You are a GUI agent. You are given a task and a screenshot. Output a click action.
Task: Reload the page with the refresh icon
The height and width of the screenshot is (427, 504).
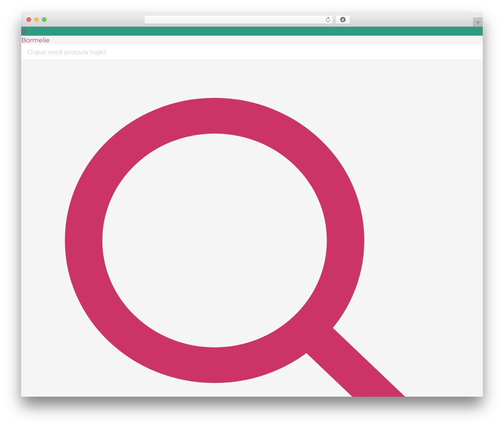tap(328, 20)
